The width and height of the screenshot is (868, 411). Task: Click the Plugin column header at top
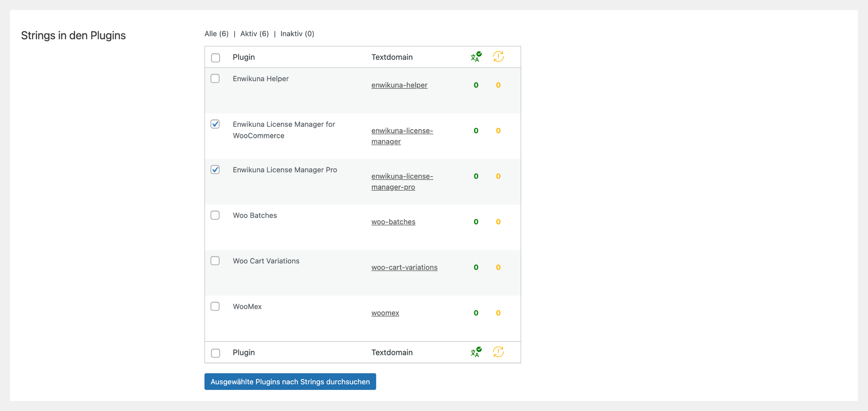pyautogui.click(x=244, y=57)
